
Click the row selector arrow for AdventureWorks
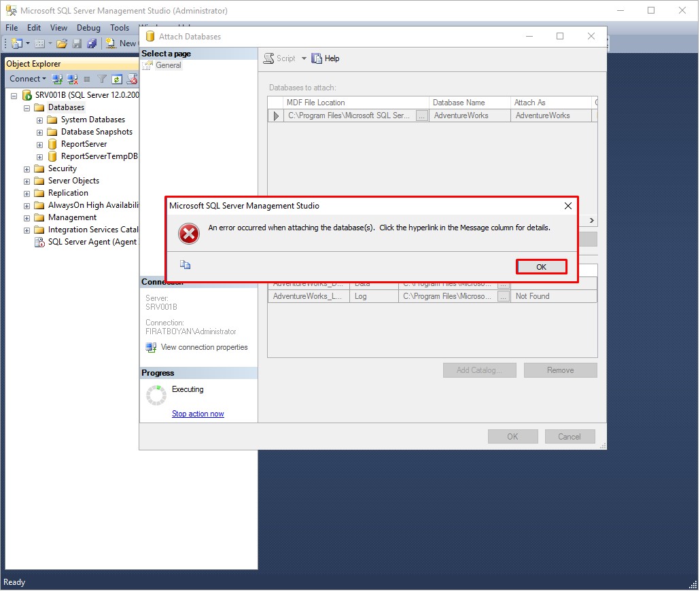click(x=275, y=116)
